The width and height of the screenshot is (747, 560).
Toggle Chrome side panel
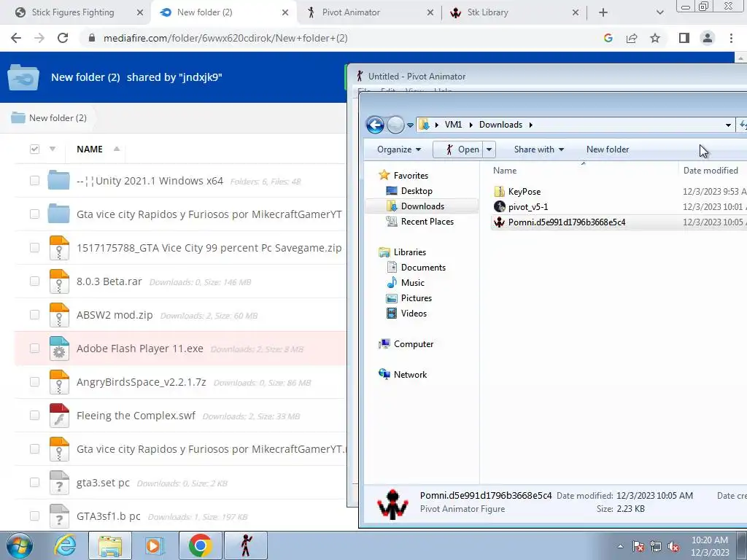pyautogui.click(x=684, y=38)
